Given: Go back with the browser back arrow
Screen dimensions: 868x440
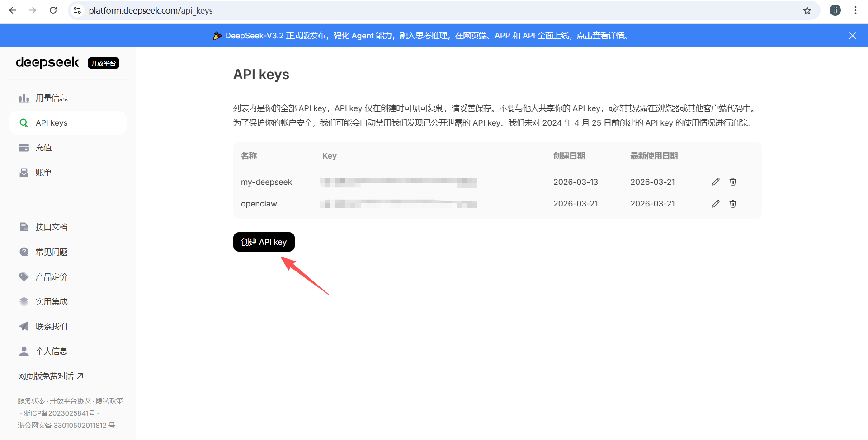Looking at the screenshot, I should [x=13, y=10].
